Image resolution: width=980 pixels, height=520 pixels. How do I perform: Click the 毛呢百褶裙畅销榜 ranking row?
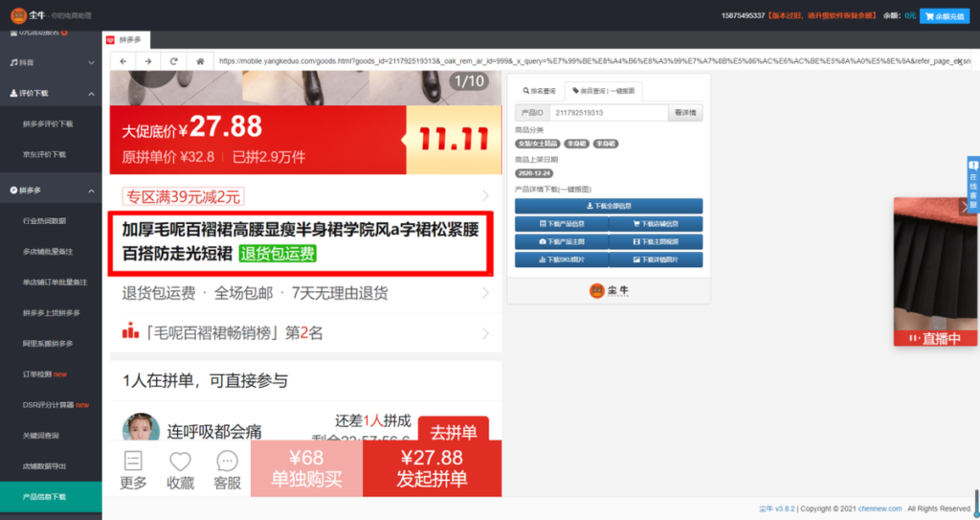tap(305, 332)
